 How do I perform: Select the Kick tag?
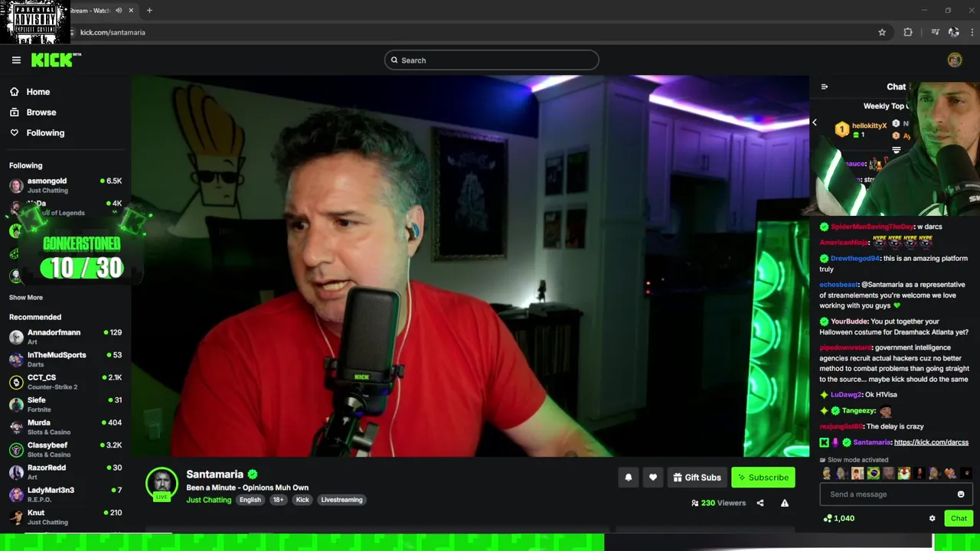pyautogui.click(x=302, y=500)
